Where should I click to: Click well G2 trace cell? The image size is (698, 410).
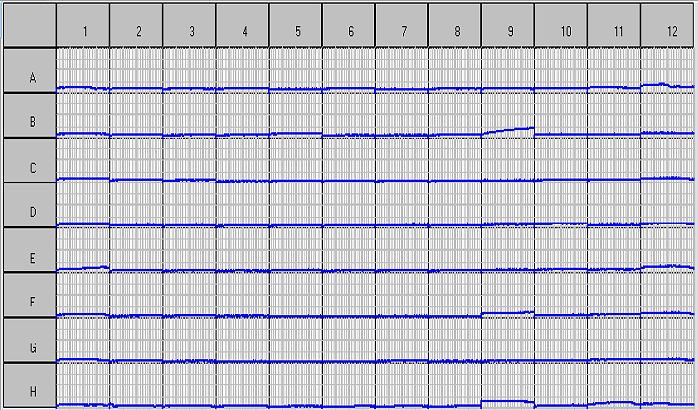coord(136,341)
